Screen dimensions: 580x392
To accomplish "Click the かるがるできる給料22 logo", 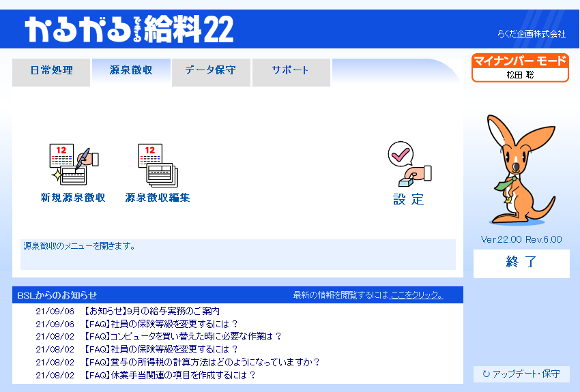I will [129, 29].
